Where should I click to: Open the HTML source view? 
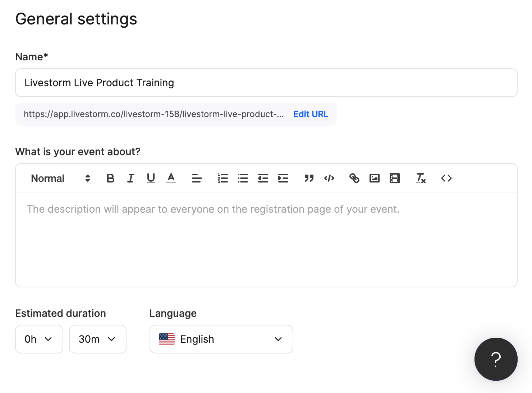[446, 178]
